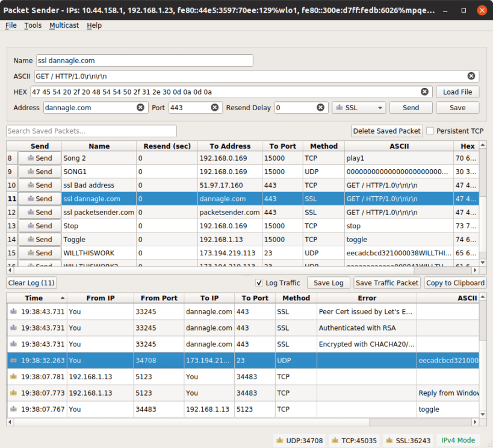The image size is (493, 448).
Task: Click Save Traffic Packet
Action: coord(387,283)
